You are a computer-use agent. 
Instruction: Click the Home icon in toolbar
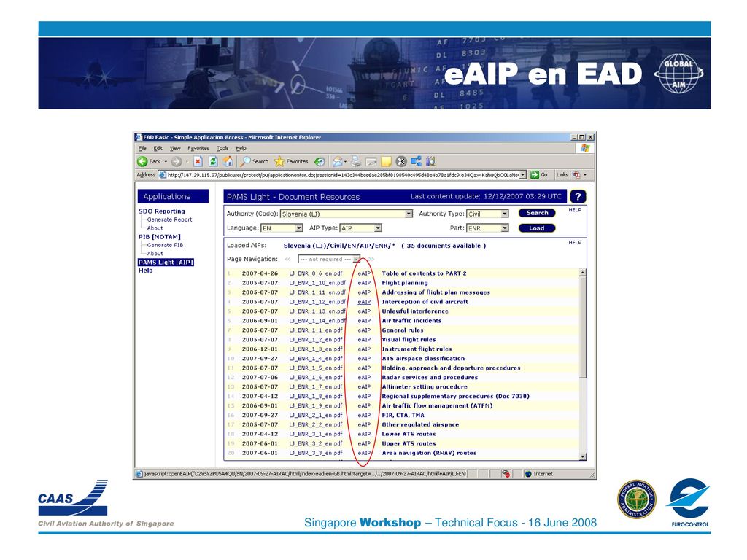pos(228,161)
